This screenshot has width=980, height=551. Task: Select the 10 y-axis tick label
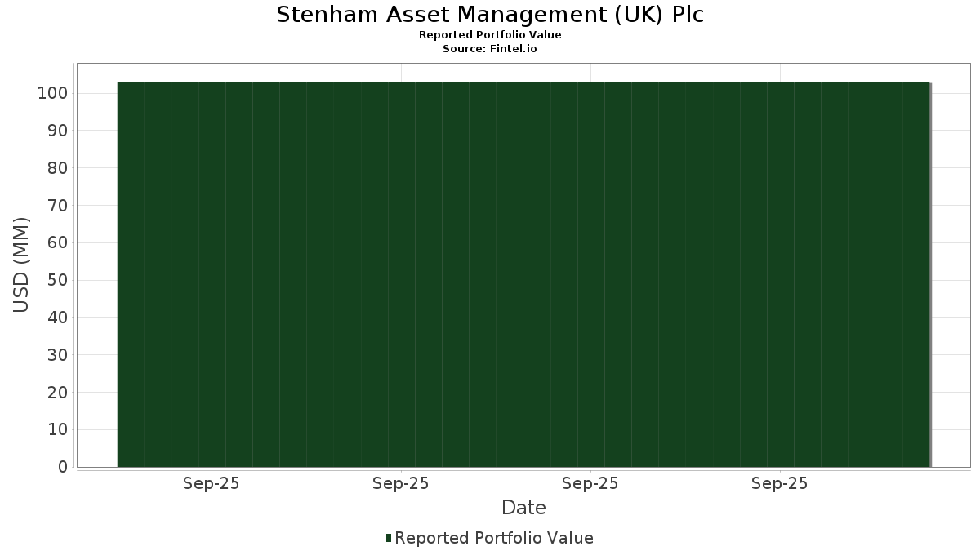56,430
